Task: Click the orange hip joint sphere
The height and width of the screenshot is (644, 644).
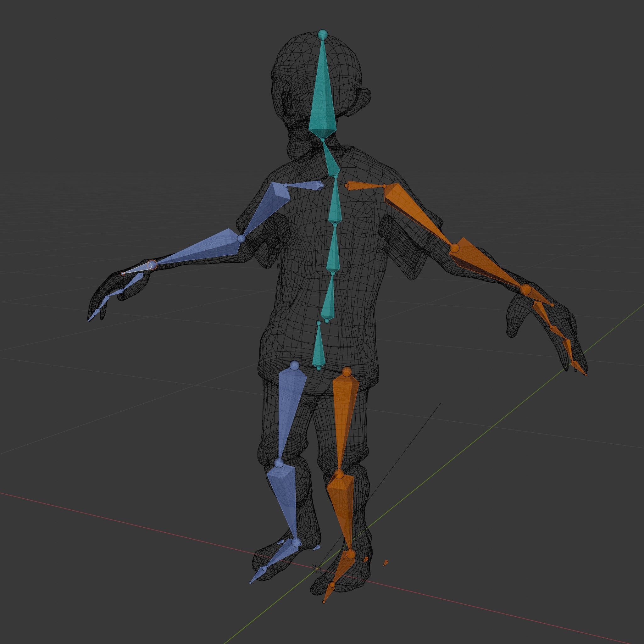Action: [x=347, y=372]
